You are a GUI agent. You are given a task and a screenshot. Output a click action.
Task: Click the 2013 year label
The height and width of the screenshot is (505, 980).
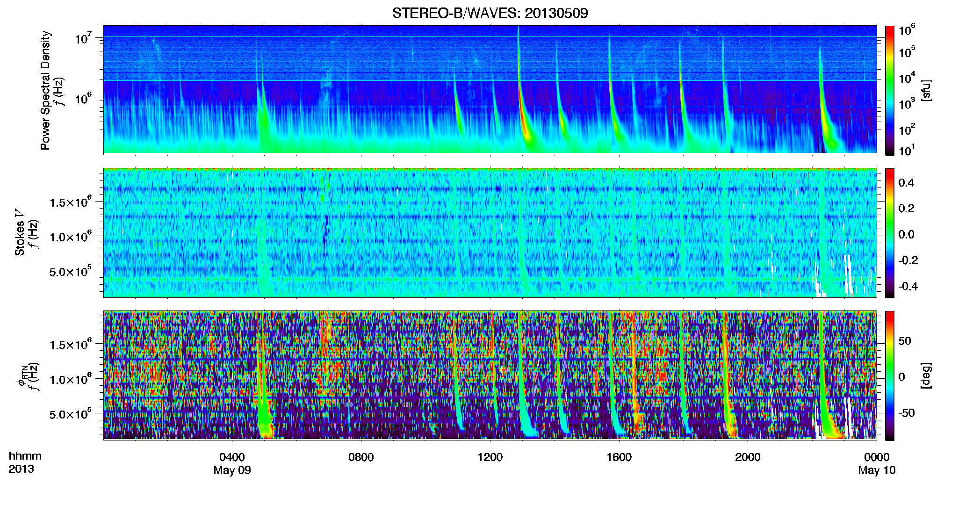point(21,469)
